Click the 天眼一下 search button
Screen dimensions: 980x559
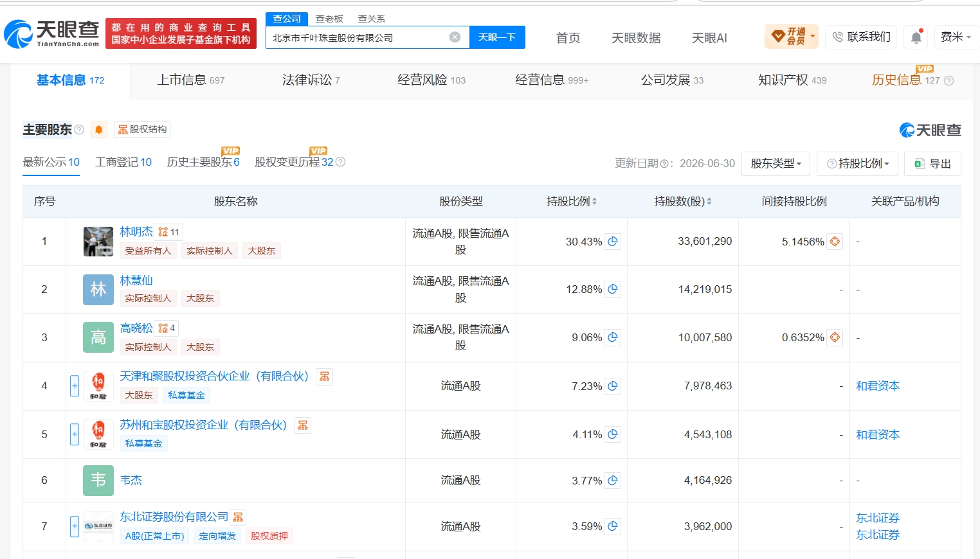coord(497,37)
